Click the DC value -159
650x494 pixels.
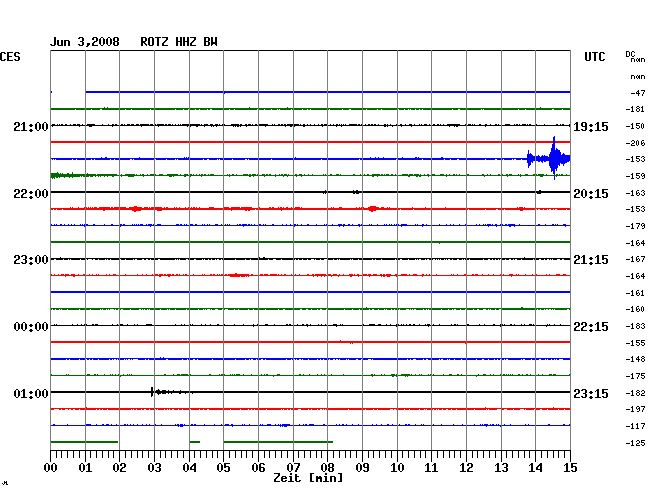635,176
